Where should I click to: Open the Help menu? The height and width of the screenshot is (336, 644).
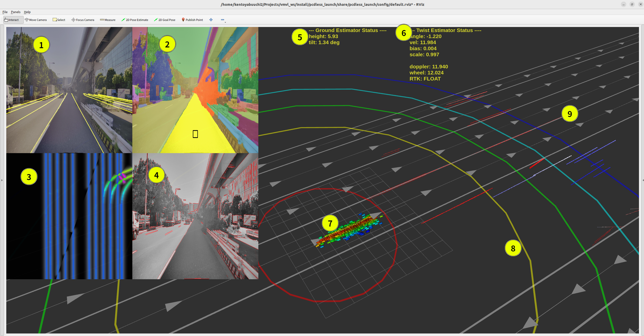point(27,12)
